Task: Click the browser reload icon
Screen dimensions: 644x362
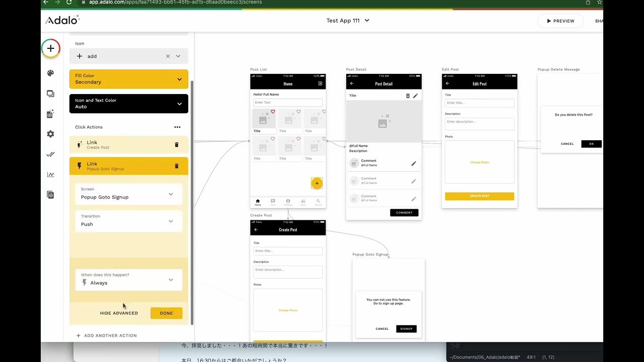Action: [x=69, y=2]
